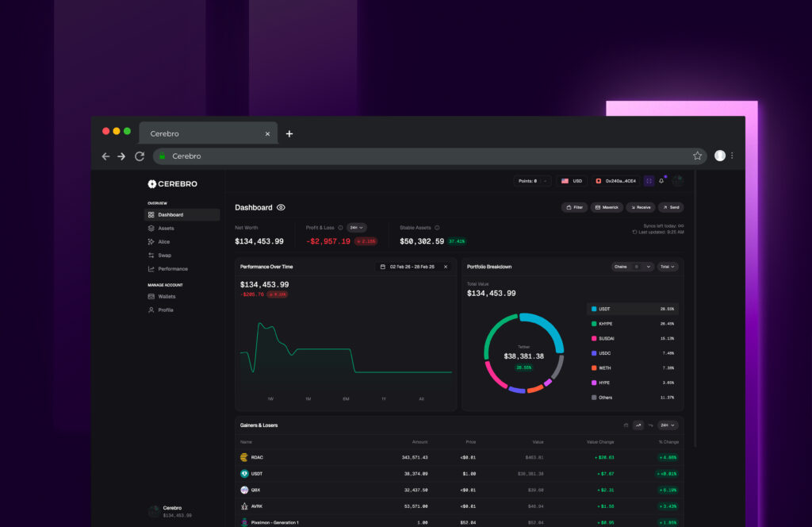The height and width of the screenshot is (527, 812).
Task: Click the browser reload icon
Action: (x=140, y=156)
